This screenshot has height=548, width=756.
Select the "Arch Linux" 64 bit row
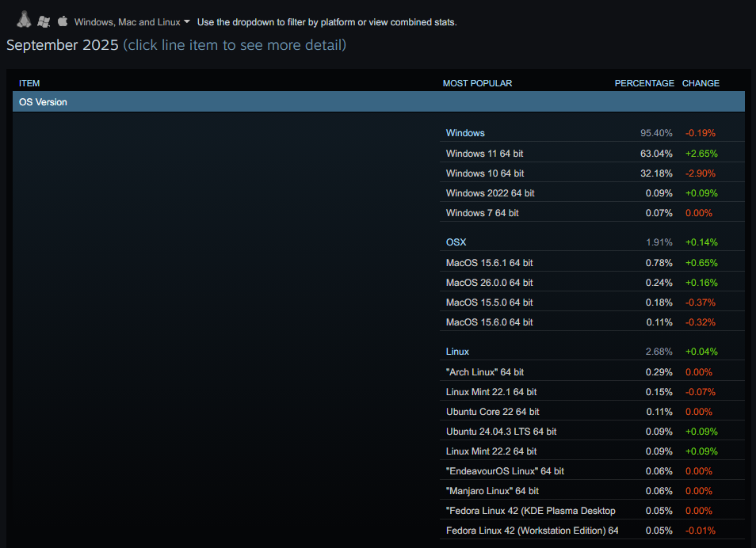click(x=592, y=372)
